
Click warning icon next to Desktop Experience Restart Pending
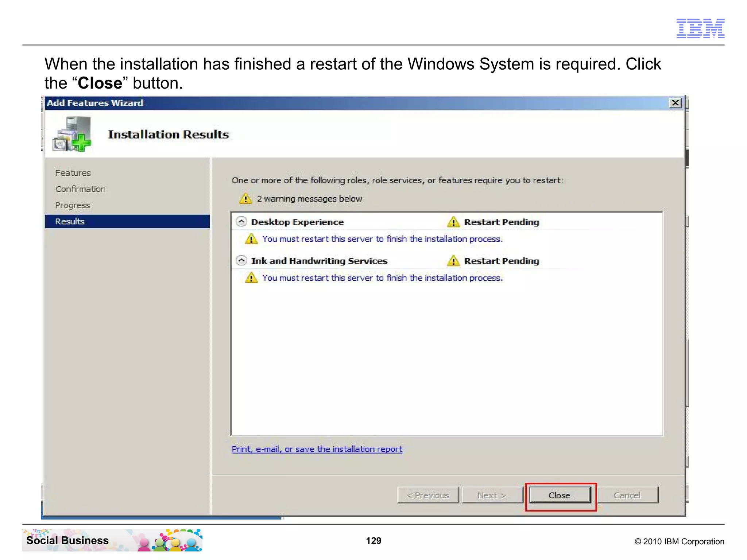click(453, 222)
